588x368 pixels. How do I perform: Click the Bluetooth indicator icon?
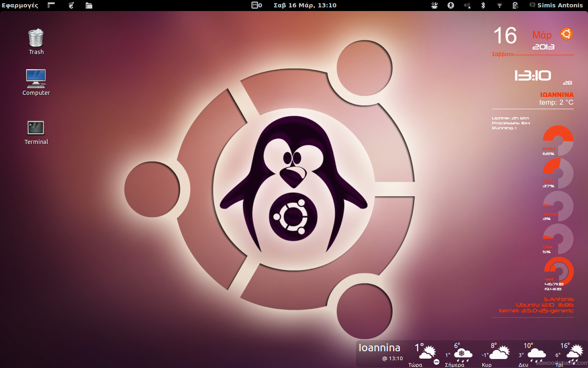tap(483, 5)
